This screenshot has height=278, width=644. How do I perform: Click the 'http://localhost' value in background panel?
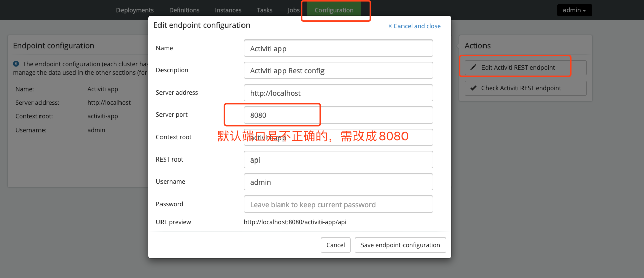click(109, 103)
